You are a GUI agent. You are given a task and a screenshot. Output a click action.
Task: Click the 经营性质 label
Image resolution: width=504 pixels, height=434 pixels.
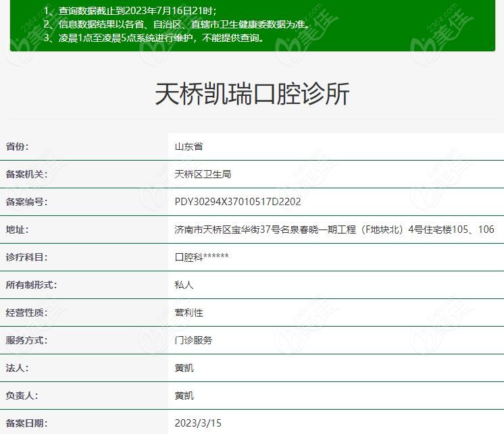26,313
